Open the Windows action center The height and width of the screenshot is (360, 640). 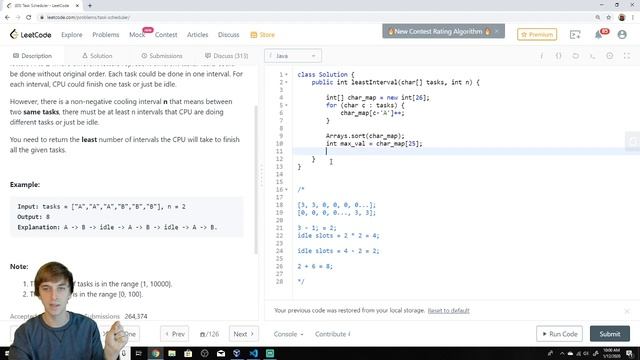(630, 353)
